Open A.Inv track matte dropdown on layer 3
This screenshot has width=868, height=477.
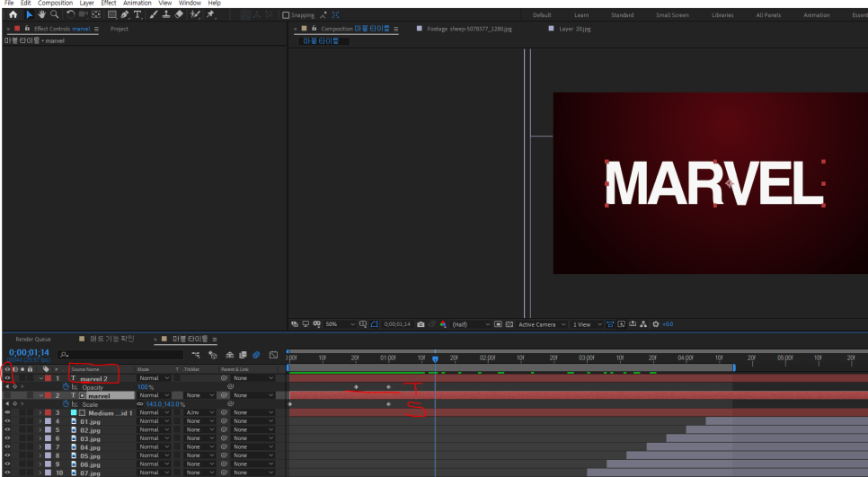(199, 412)
